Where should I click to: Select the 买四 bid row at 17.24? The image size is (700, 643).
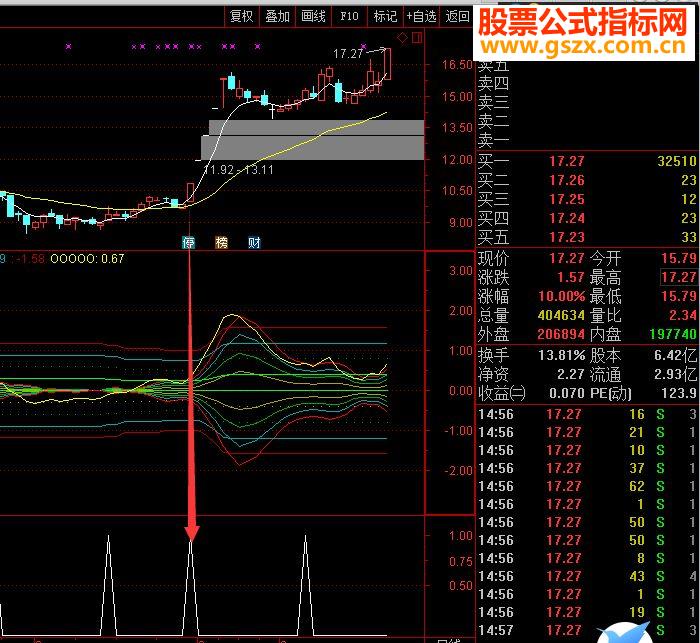(587, 218)
